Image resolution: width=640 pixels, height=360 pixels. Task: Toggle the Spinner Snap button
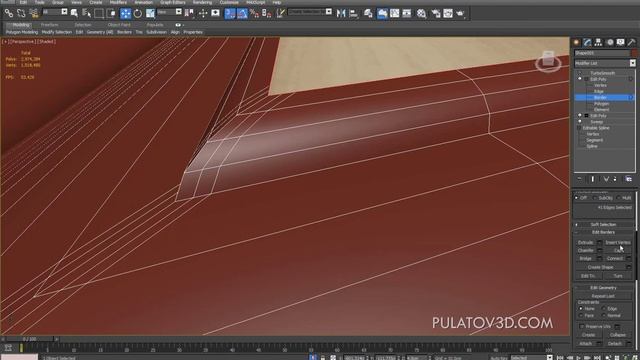click(267, 13)
